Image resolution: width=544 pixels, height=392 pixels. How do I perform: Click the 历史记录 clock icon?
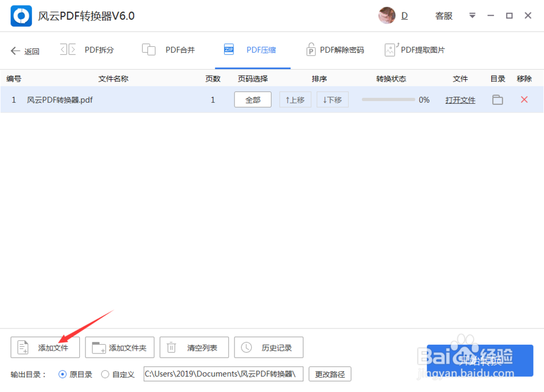[x=246, y=347]
